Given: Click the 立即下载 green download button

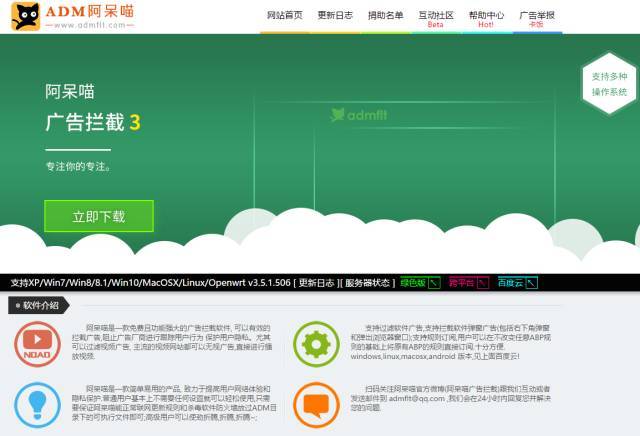Looking at the screenshot, I should (x=99, y=216).
